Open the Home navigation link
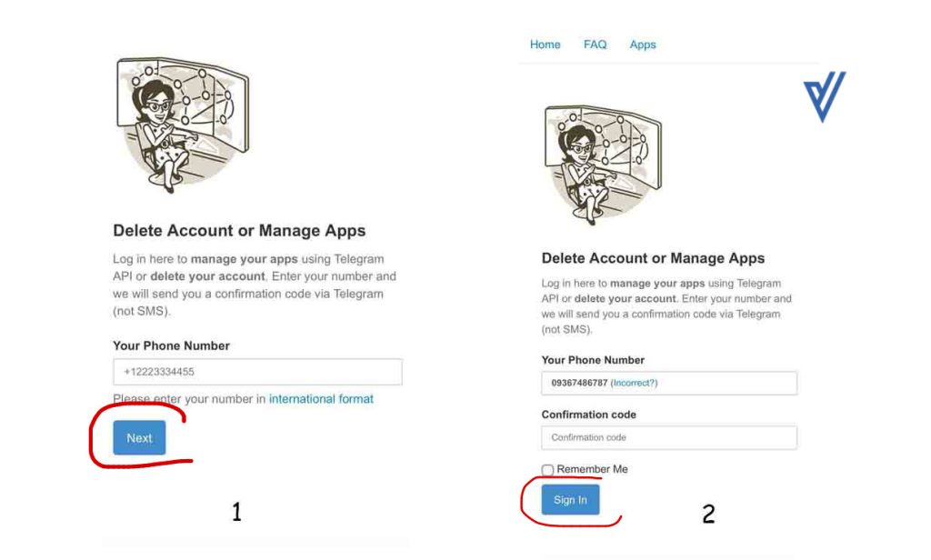The height and width of the screenshot is (560, 931). (x=546, y=45)
